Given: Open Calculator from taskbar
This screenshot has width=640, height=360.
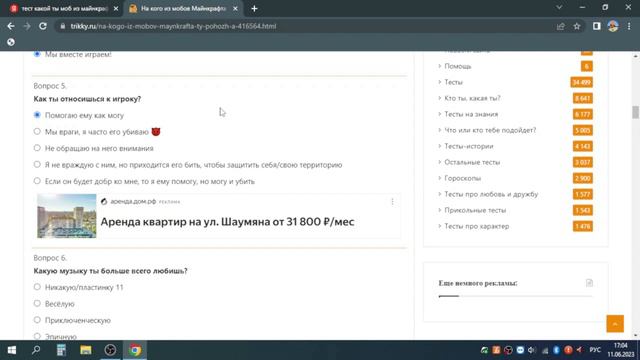Looking at the screenshot, I should (61, 350).
